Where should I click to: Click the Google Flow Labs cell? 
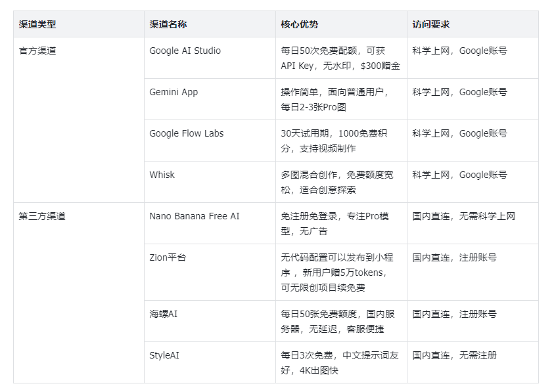point(210,141)
